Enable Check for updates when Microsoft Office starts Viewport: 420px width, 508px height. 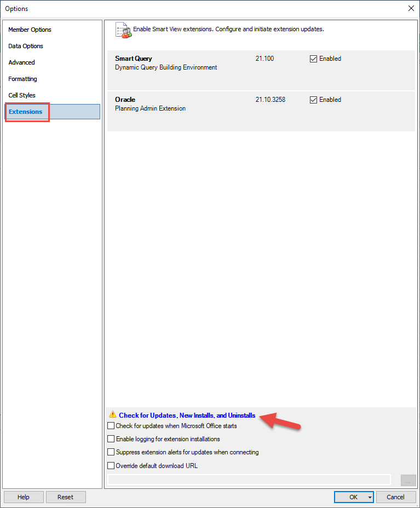tap(111, 426)
